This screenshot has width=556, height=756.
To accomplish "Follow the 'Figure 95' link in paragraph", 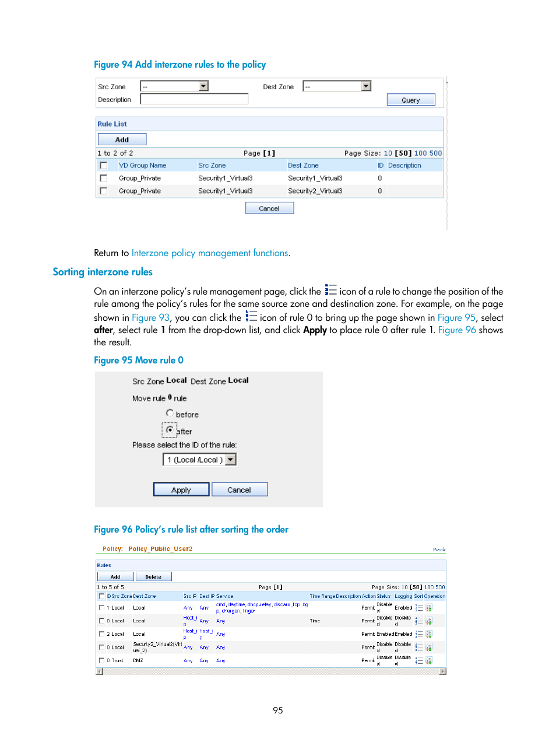I will (456, 318).
